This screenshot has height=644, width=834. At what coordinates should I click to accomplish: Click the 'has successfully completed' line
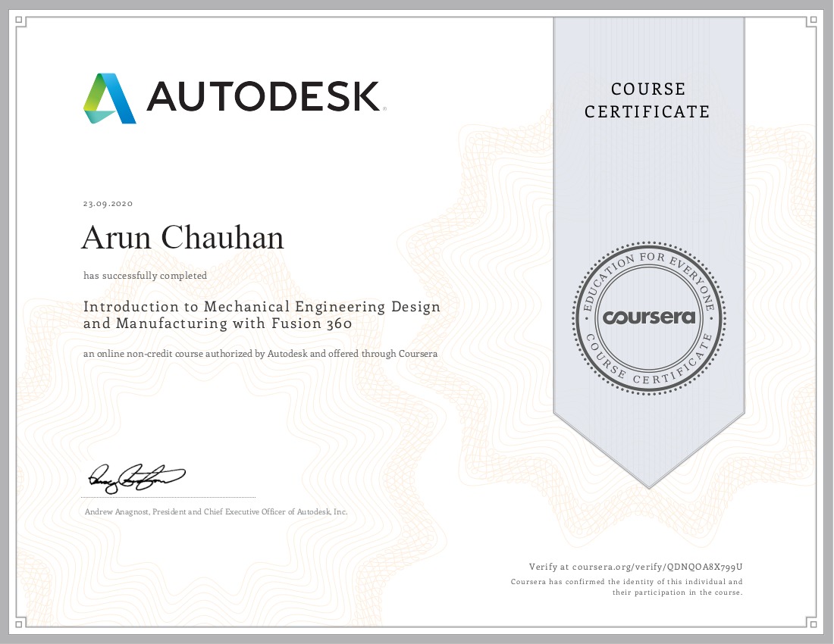146,275
